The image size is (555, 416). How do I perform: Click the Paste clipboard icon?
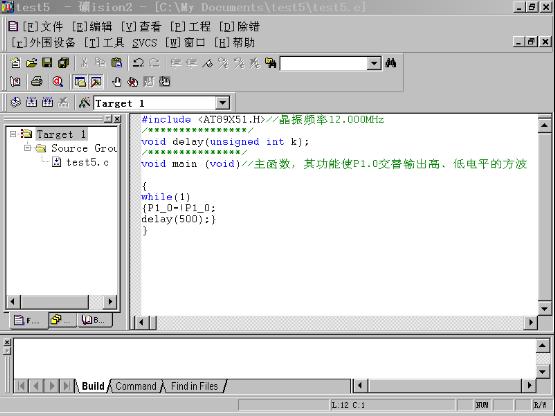click(117, 63)
